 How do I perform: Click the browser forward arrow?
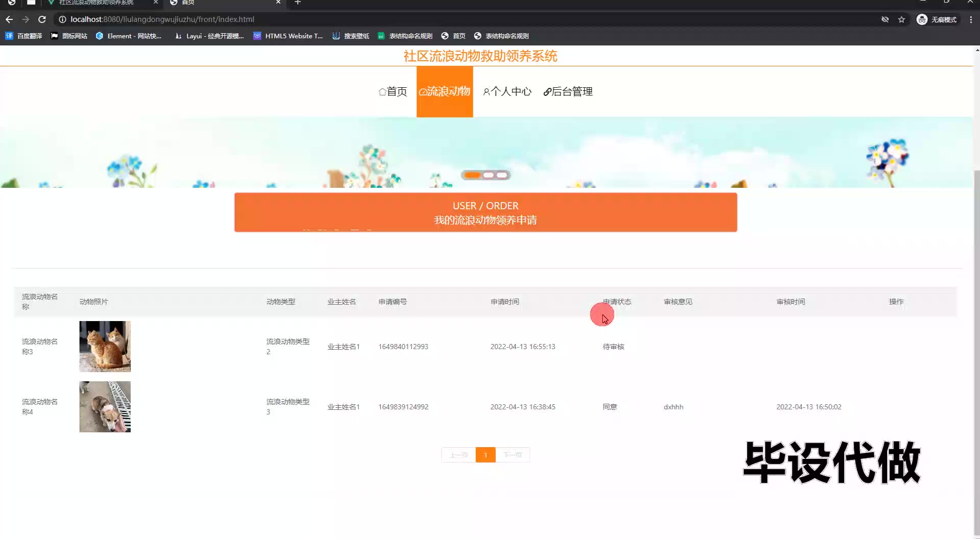tap(26, 19)
